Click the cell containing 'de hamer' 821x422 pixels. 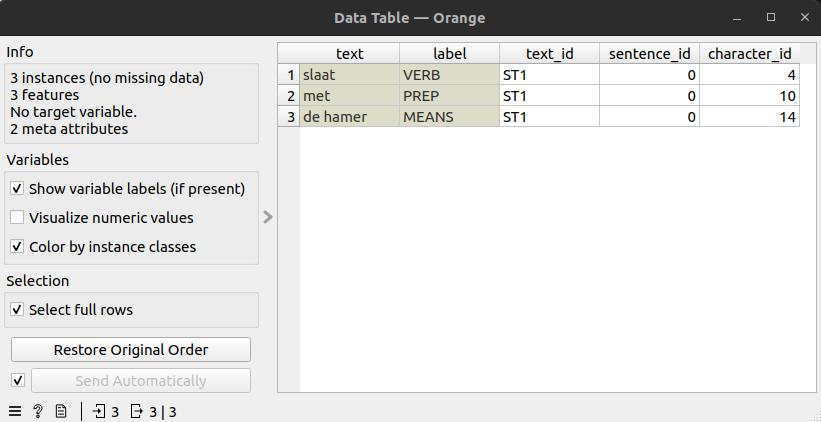(x=349, y=116)
